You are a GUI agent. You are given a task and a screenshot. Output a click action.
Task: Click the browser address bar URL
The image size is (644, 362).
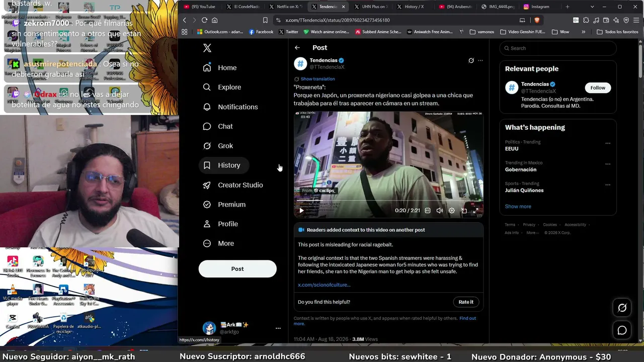click(x=338, y=20)
